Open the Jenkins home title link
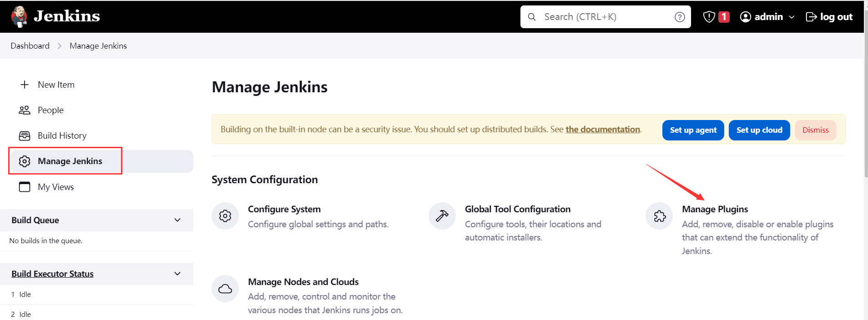 67,16
